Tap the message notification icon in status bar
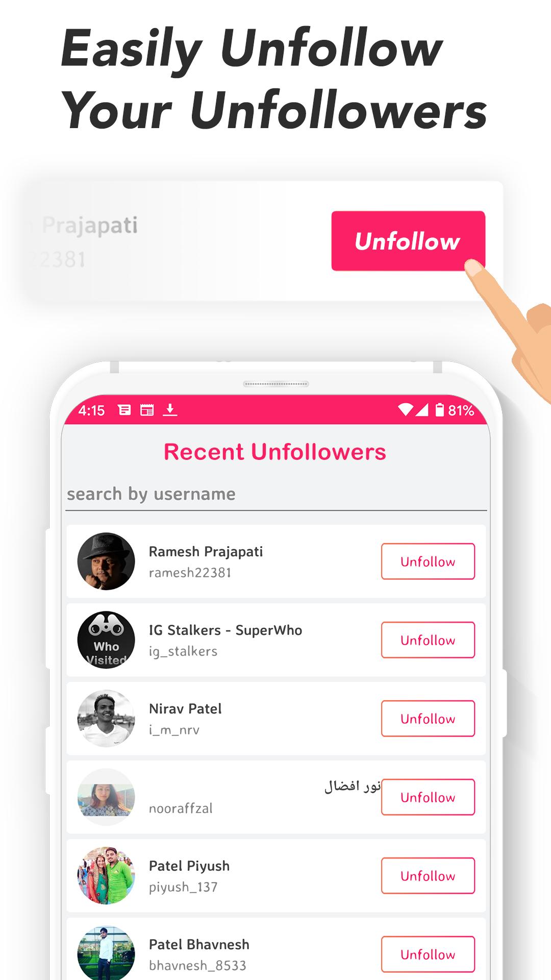This screenshot has height=980, width=551. [124, 410]
